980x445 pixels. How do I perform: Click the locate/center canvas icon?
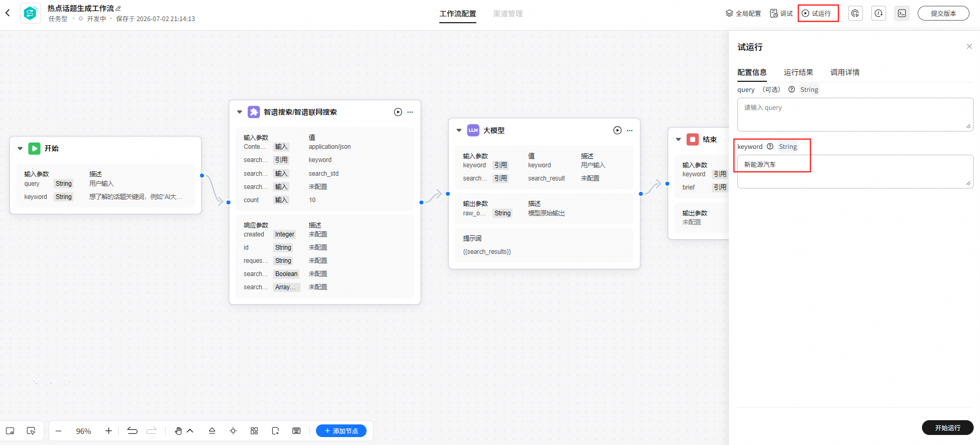(x=233, y=431)
